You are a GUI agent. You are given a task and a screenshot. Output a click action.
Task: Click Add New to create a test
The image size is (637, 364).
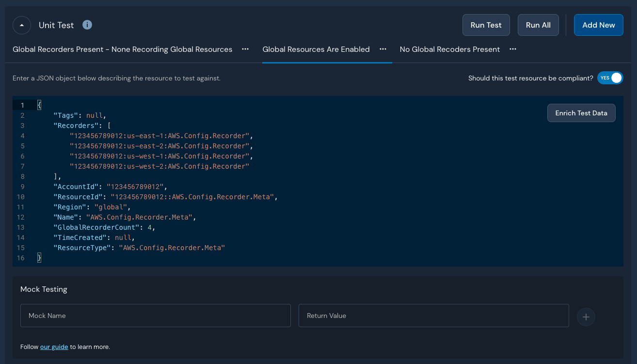click(x=598, y=25)
